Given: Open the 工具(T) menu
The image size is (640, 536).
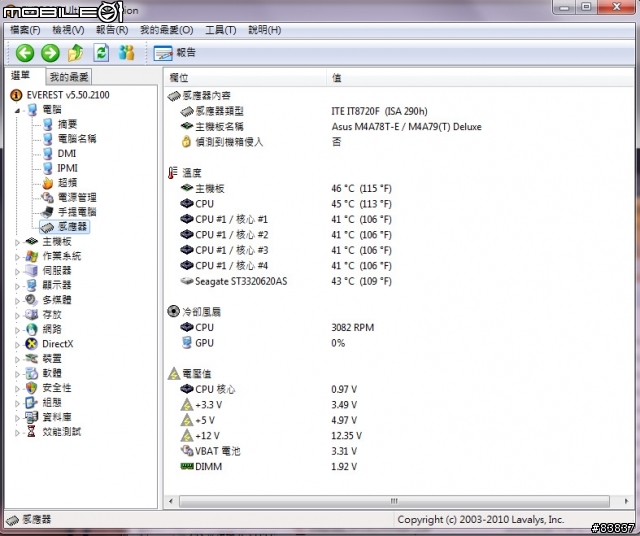Looking at the screenshot, I should click(x=220, y=30).
